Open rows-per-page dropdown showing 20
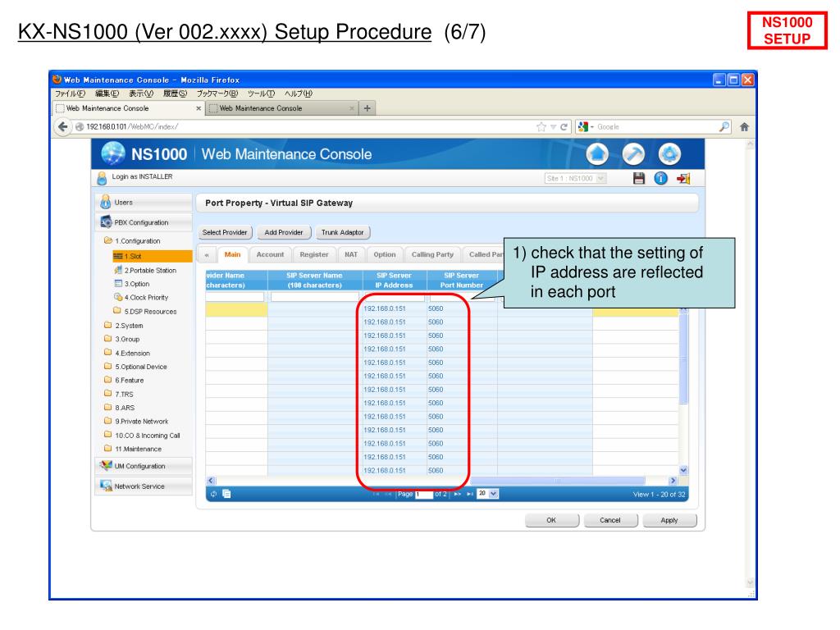This screenshot has width=840, height=630. 488,493
